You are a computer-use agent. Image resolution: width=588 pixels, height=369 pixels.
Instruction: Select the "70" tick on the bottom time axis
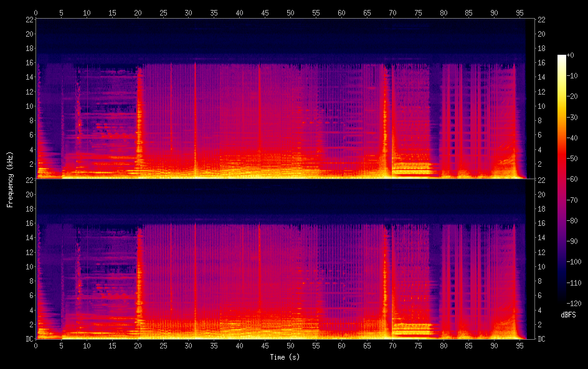(x=392, y=345)
